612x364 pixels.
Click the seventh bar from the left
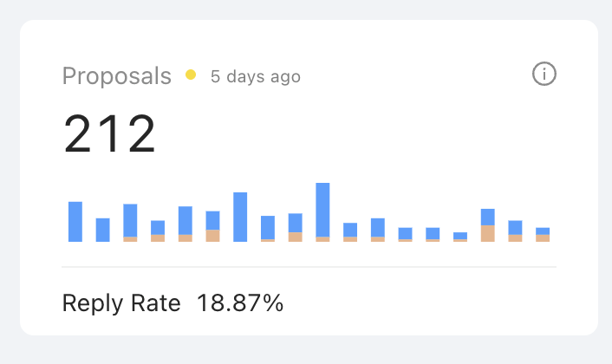(x=240, y=217)
